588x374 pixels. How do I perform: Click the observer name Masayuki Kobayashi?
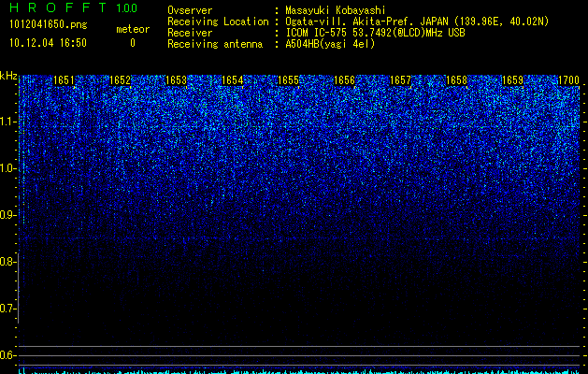coord(336,10)
